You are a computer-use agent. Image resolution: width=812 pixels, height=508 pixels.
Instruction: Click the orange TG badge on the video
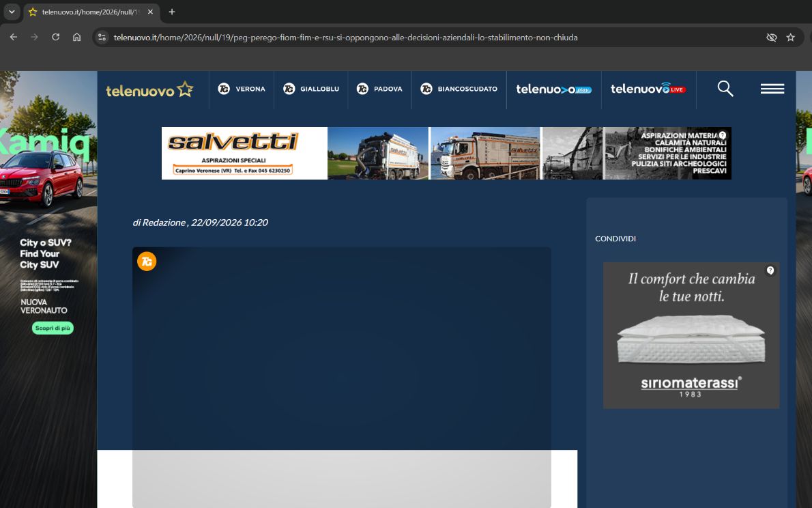tap(147, 262)
